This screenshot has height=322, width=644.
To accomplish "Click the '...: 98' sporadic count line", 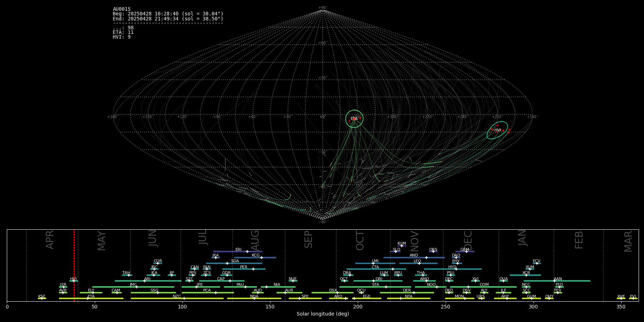I will click(123, 28).
